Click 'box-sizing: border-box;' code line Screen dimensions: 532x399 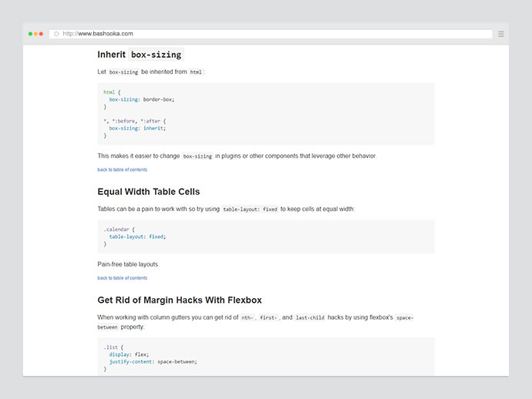click(142, 99)
